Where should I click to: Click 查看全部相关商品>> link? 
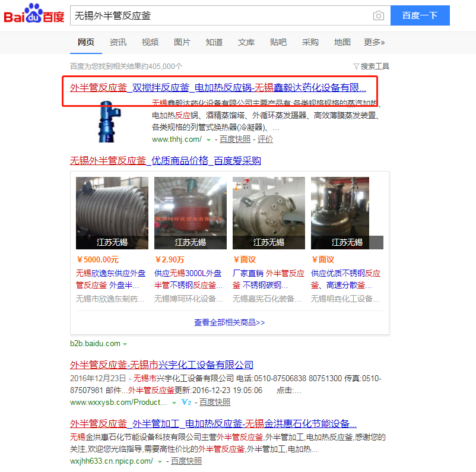click(x=230, y=322)
